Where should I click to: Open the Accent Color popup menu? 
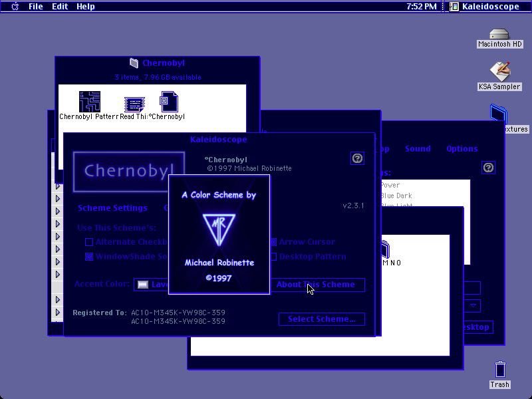(x=152, y=285)
